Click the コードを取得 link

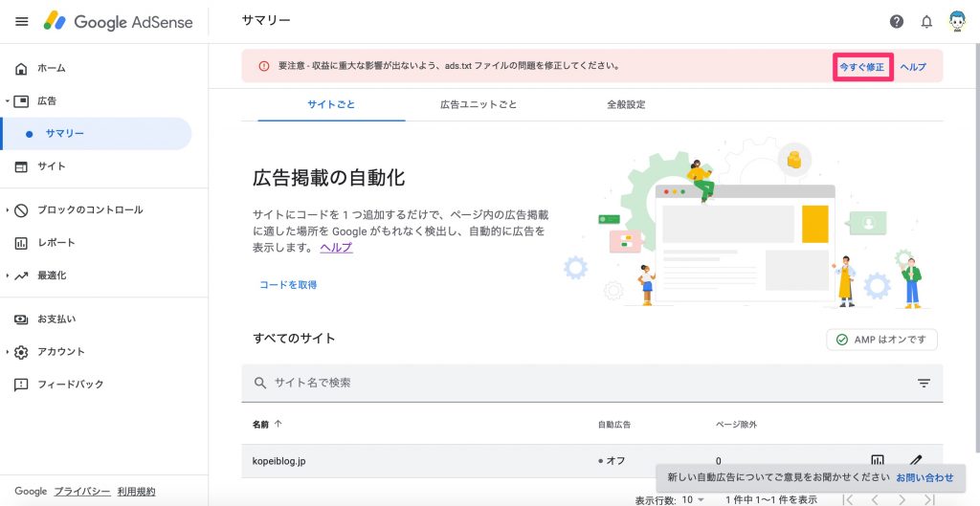(x=288, y=284)
